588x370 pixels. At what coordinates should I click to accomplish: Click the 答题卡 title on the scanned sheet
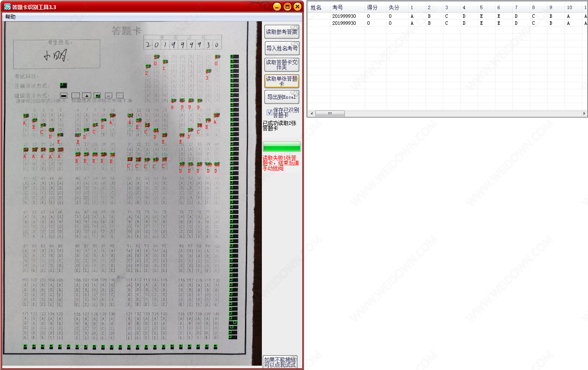point(127,31)
